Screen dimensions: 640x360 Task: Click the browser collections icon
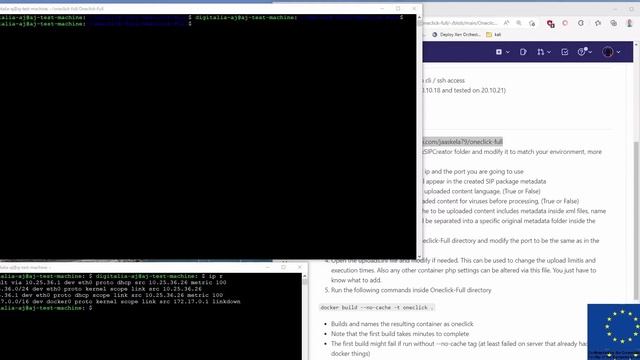point(613,23)
